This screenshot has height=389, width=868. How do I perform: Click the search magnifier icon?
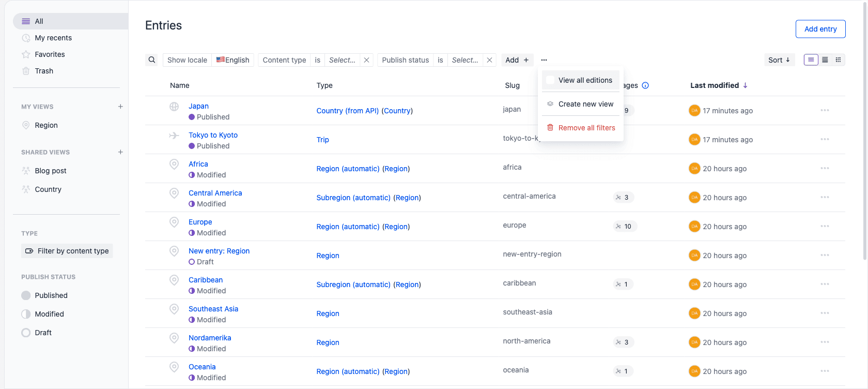[152, 60]
